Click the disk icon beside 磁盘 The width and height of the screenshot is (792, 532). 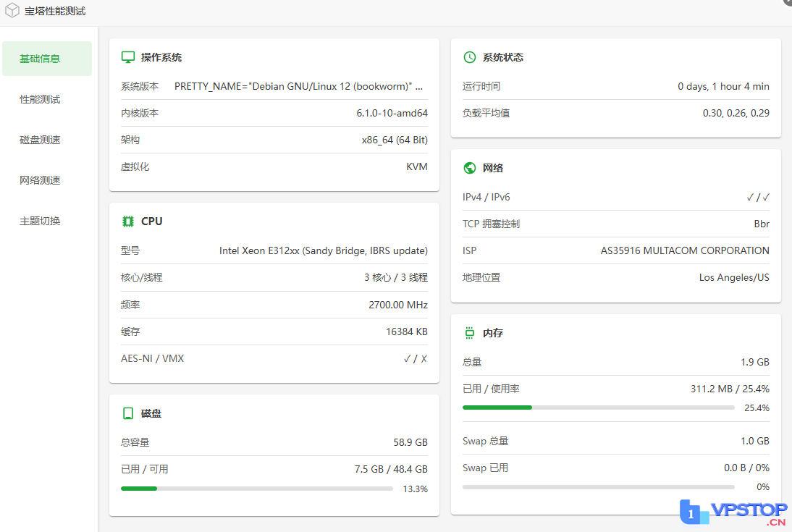[128, 413]
